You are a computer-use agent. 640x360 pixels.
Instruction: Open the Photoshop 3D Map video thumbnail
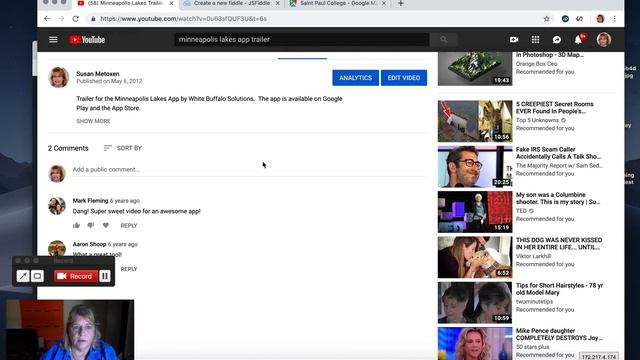(x=475, y=69)
